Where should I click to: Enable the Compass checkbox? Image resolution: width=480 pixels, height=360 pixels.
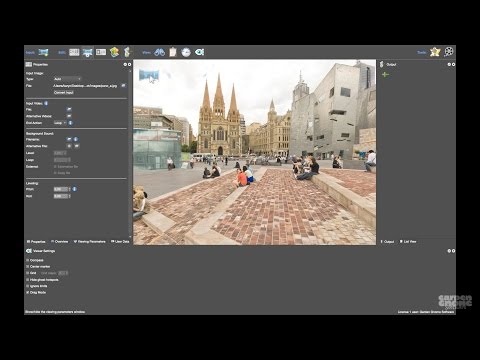[x=28, y=260]
